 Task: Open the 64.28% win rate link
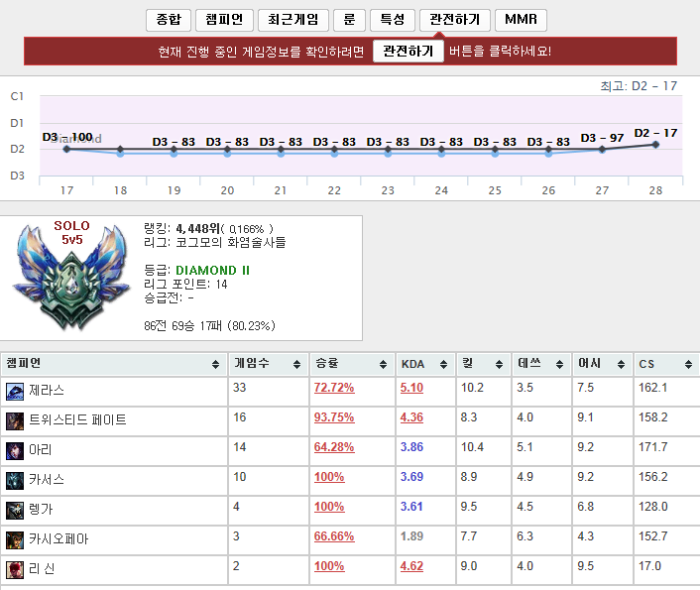click(x=334, y=447)
